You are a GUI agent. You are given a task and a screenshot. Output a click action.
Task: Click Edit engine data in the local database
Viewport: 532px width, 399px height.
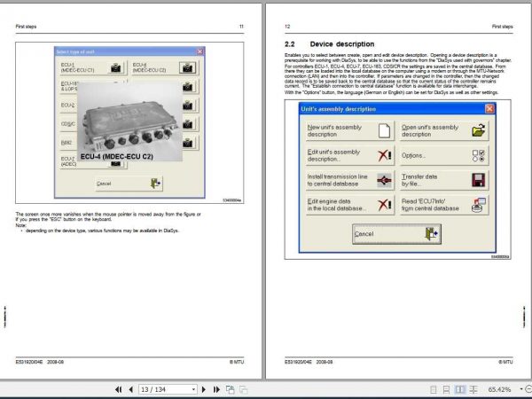coord(350,205)
